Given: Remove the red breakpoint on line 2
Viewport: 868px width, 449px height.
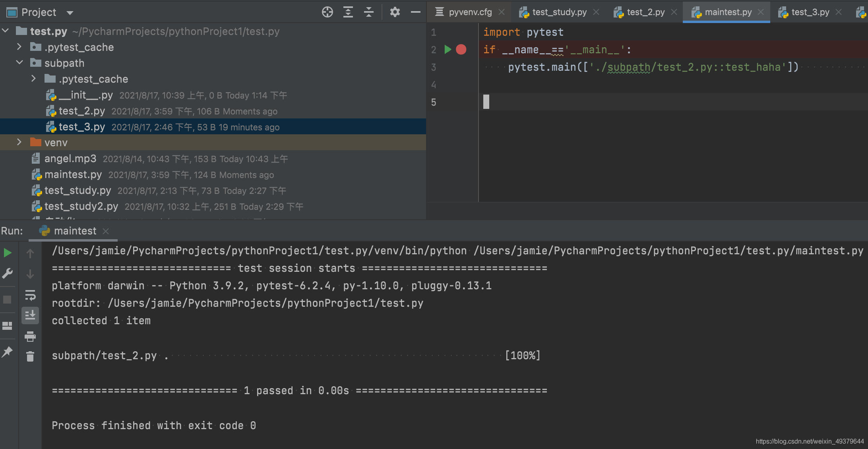Looking at the screenshot, I should coord(461,50).
